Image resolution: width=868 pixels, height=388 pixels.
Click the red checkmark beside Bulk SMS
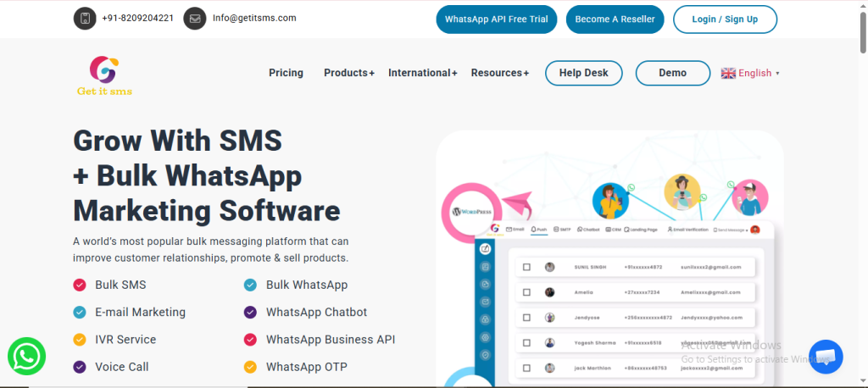click(x=80, y=285)
